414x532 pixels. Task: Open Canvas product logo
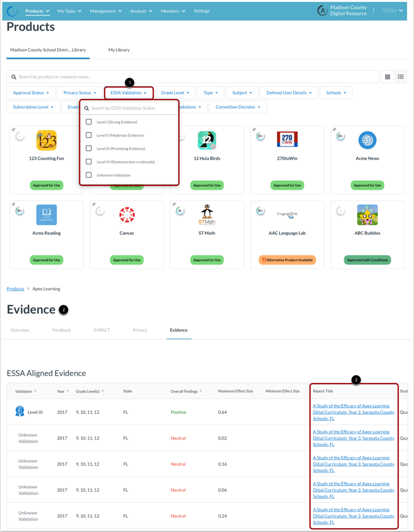pyautogui.click(x=127, y=215)
